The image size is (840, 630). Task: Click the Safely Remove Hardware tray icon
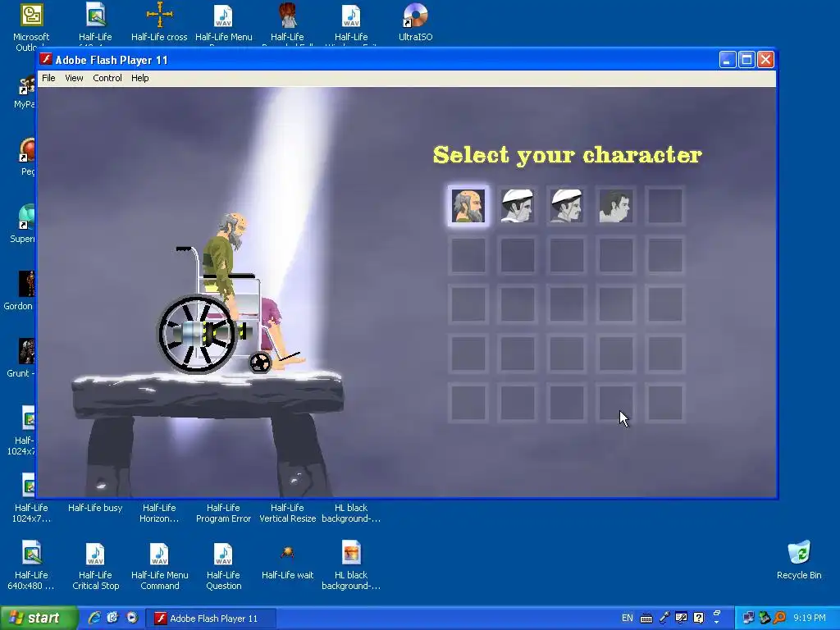[765, 618]
